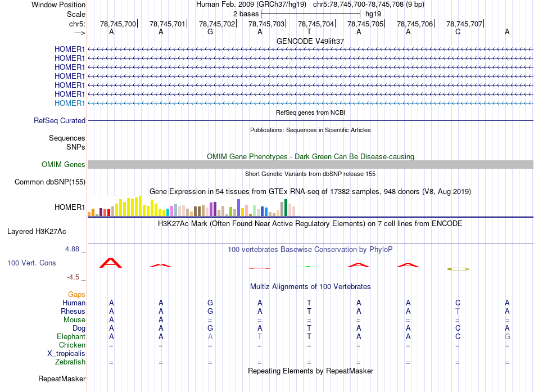Open Multiz Alignments of 100 Vertebrates title
Image resolution: width=534 pixels, height=392 pixels.
310,287
